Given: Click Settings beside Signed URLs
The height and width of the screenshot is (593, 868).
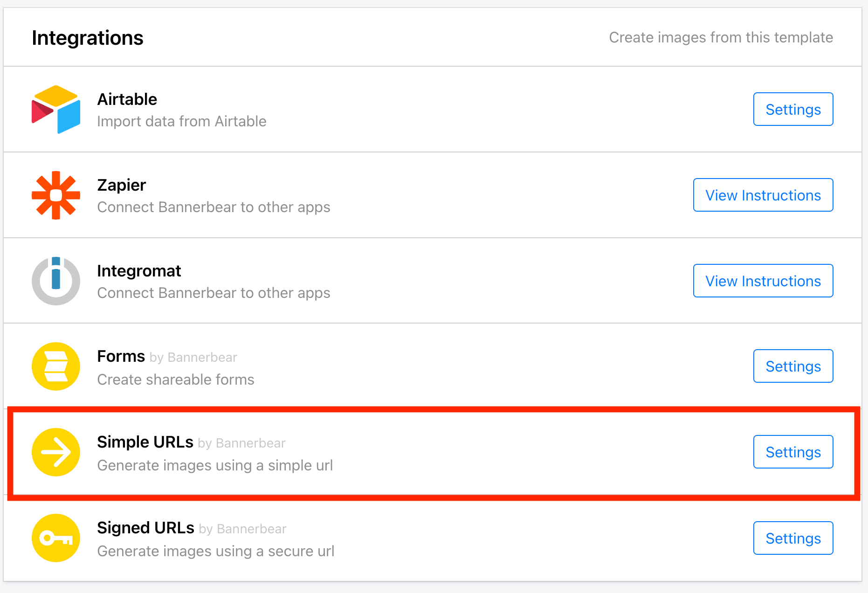Looking at the screenshot, I should (792, 538).
